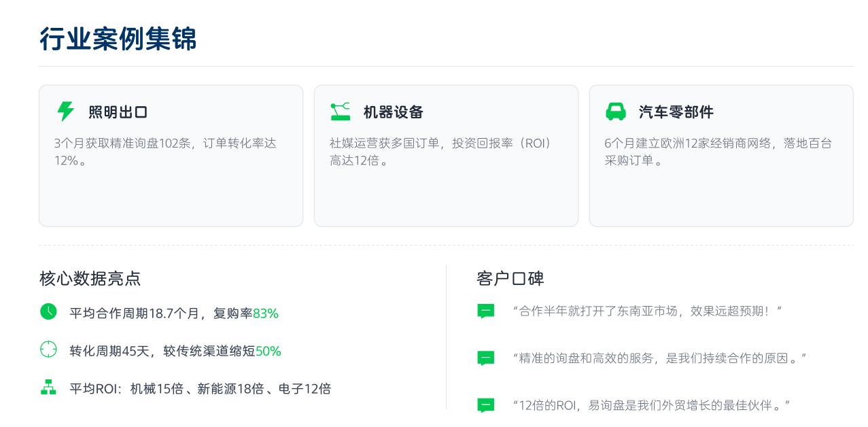868x427 pixels.
Task: Click the clock icon next to 平均合作周期
Action: 48,311
